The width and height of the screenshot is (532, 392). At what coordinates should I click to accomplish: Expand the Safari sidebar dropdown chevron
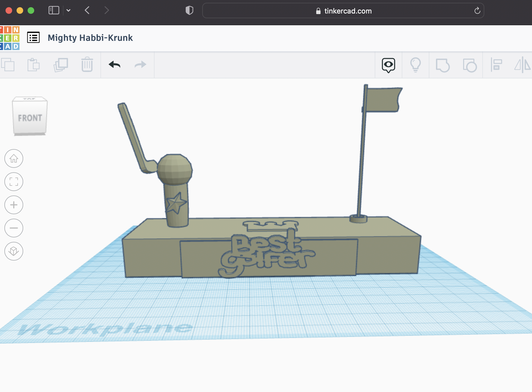(x=68, y=11)
